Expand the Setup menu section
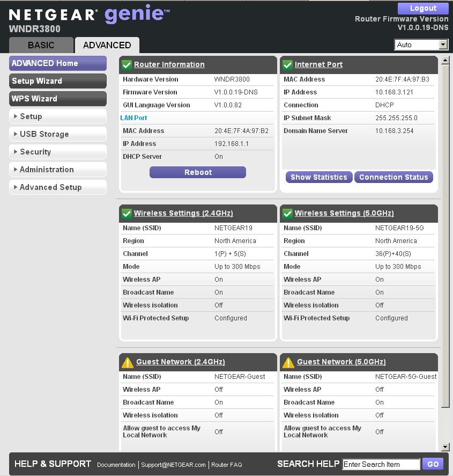This screenshot has height=476, width=453. pyautogui.click(x=57, y=116)
